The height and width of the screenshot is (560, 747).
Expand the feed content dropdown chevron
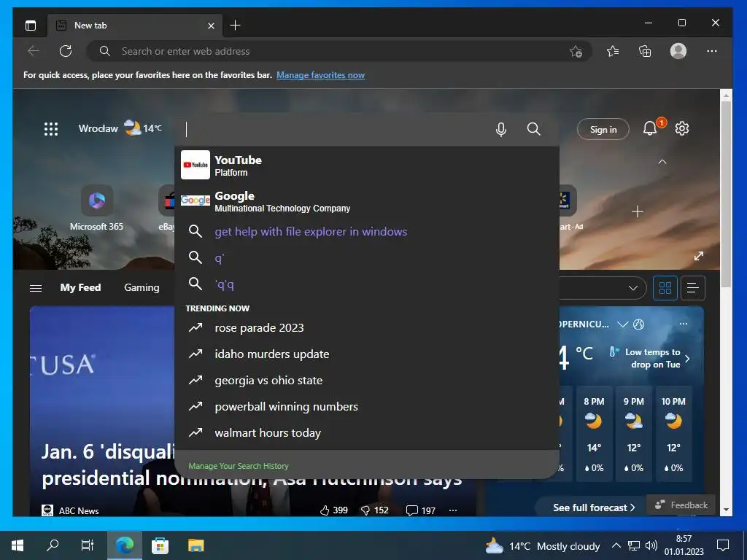[x=632, y=288]
